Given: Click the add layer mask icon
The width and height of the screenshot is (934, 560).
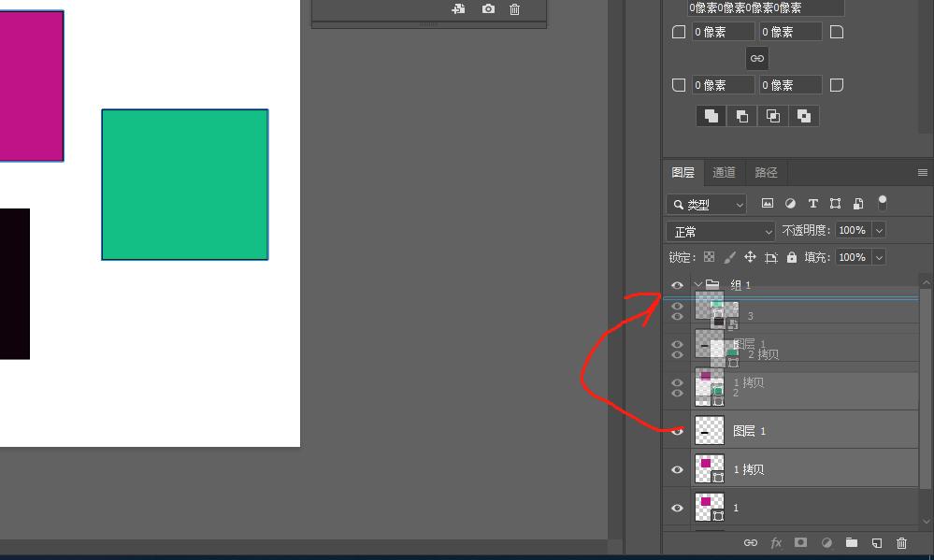Looking at the screenshot, I should (801, 542).
